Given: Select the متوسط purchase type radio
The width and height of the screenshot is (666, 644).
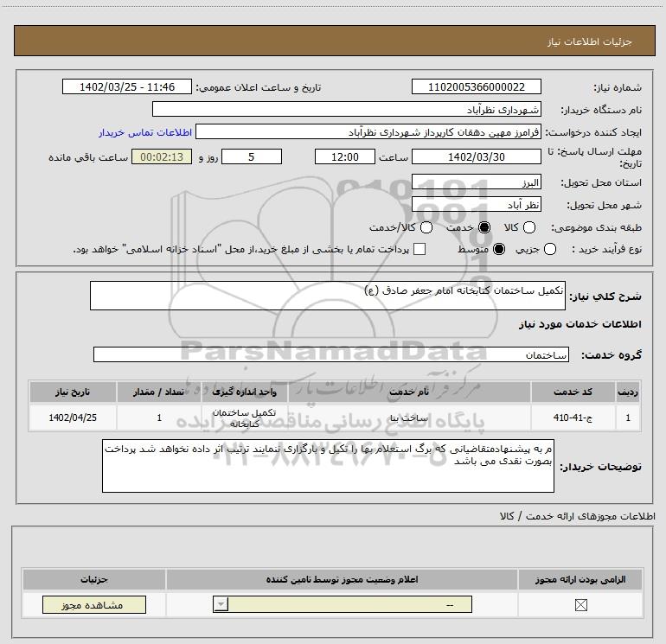Looking at the screenshot, I should point(499,249).
